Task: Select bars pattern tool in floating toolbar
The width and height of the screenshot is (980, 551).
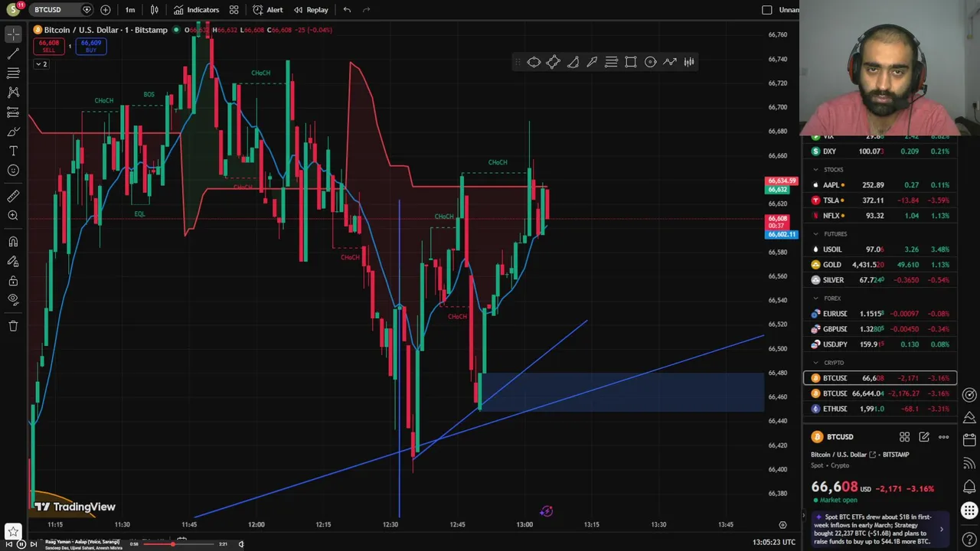Action: click(689, 62)
